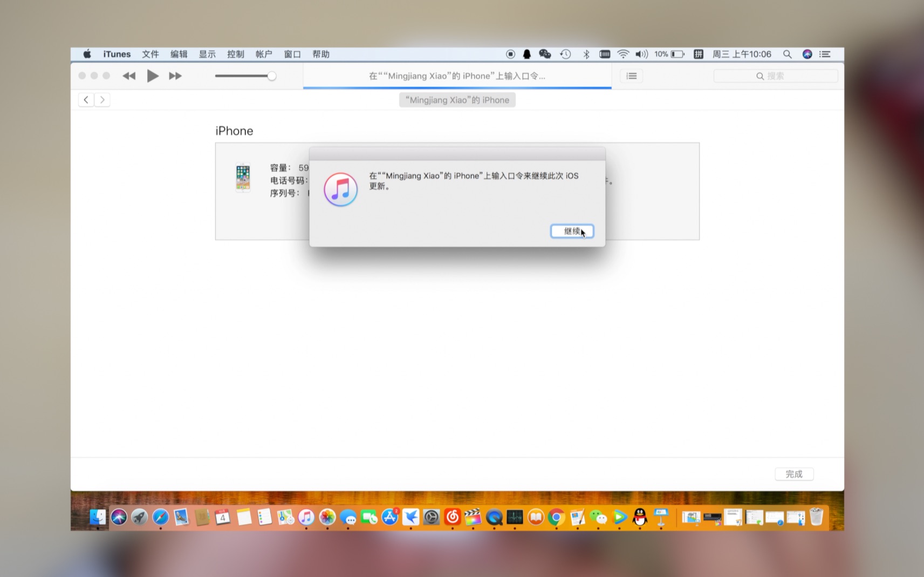Click the Siri icon in menu bar
This screenshot has width=924, height=577.
pos(807,54)
